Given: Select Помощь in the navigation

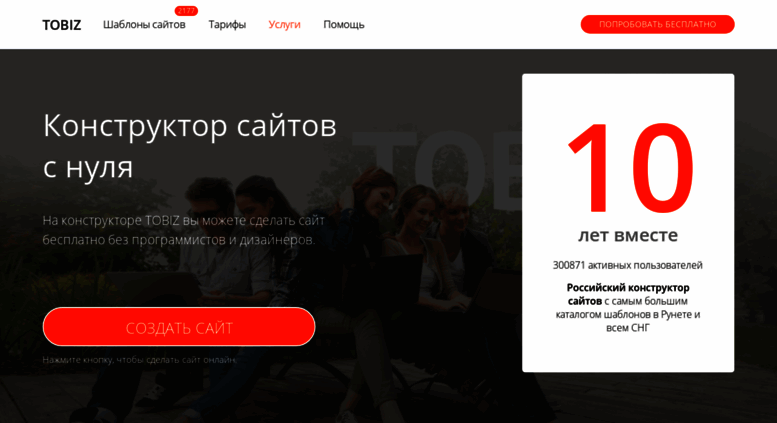Looking at the screenshot, I should coord(344,25).
